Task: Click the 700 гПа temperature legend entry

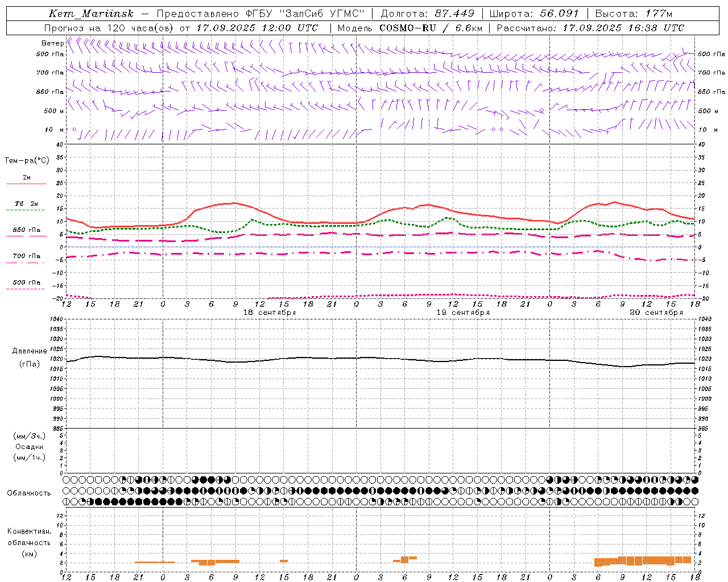Action: [27, 256]
